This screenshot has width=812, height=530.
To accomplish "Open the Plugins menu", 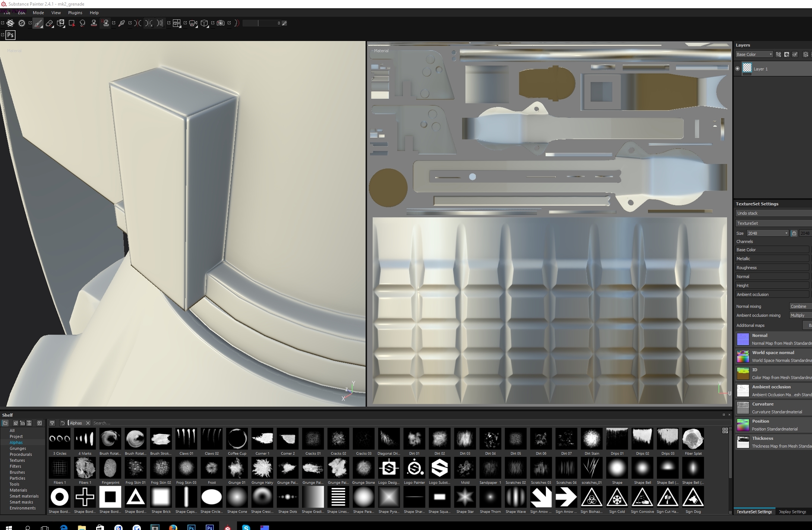I will [75, 13].
